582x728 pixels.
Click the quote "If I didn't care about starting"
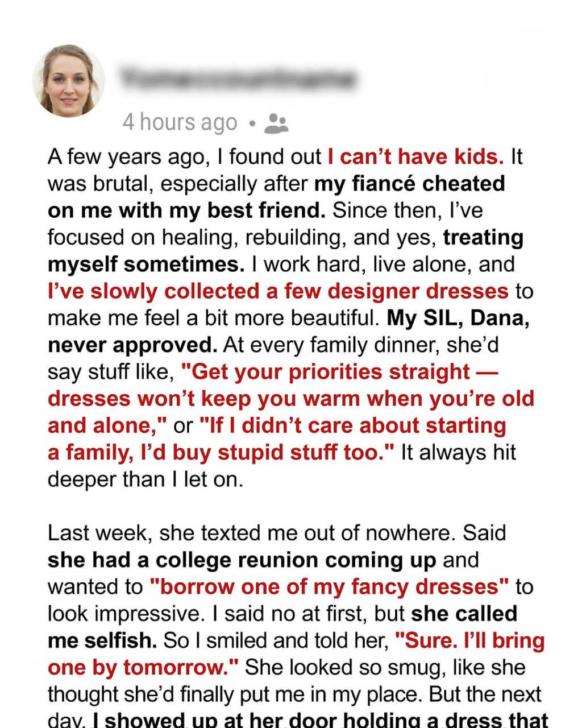pos(352,425)
